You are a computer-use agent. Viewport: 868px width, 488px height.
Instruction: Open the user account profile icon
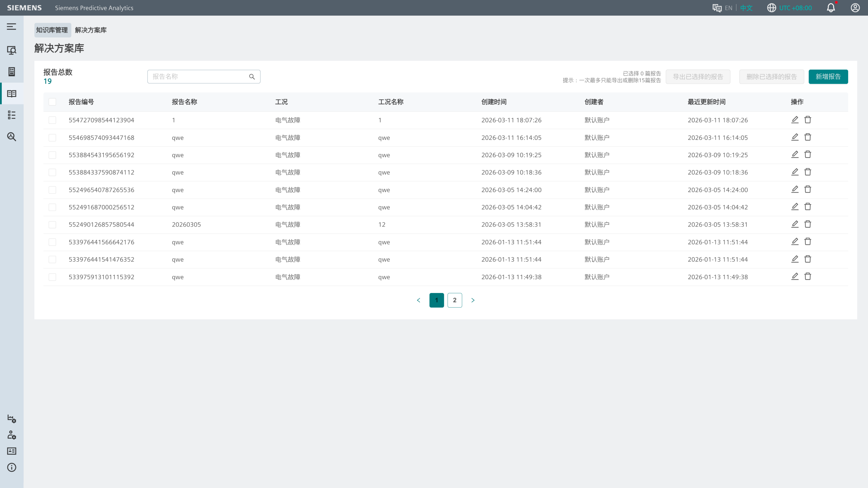pyautogui.click(x=855, y=8)
